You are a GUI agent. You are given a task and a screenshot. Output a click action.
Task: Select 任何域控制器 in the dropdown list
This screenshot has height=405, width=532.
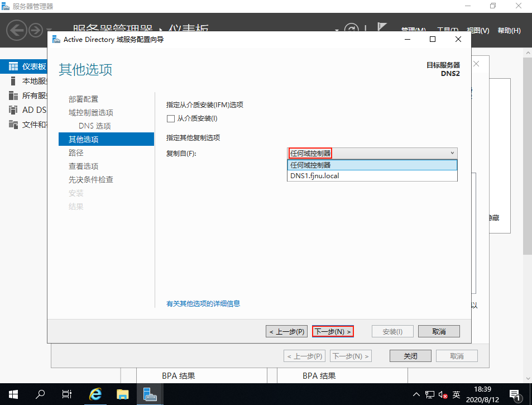click(372, 165)
